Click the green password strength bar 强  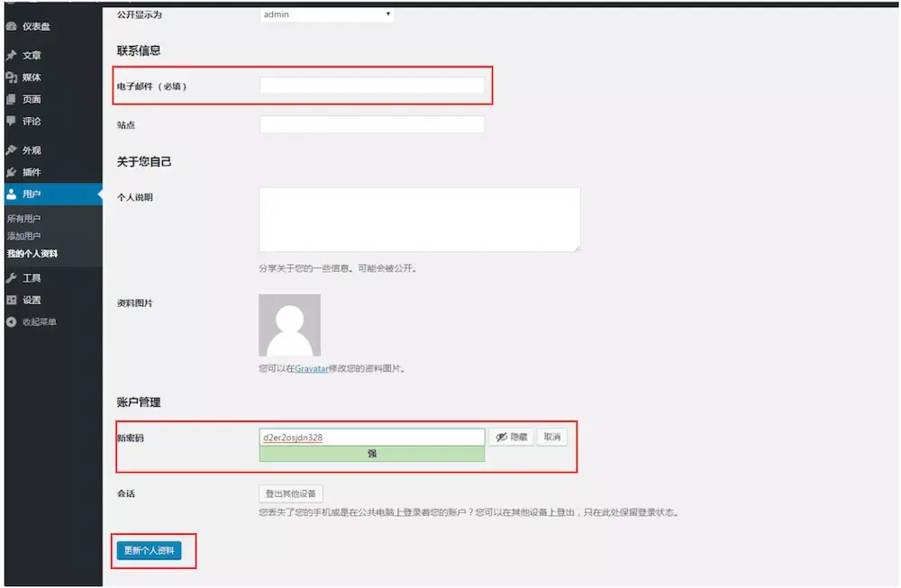click(372, 454)
